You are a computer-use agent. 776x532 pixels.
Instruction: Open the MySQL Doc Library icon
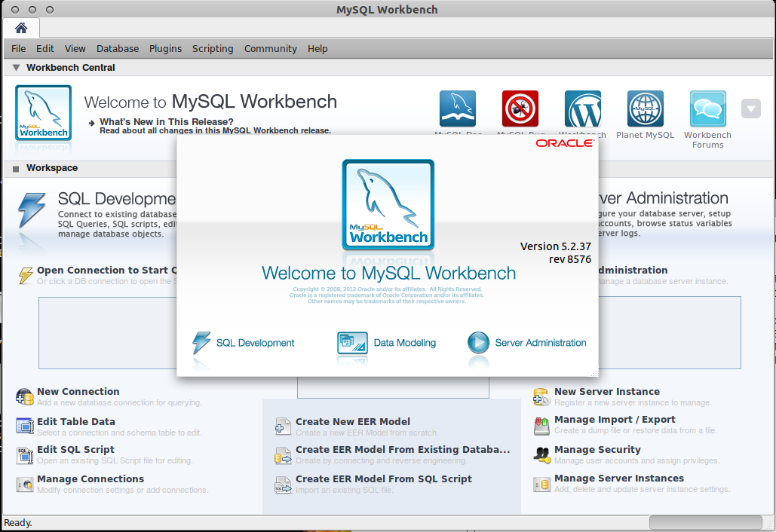pyautogui.click(x=459, y=109)
